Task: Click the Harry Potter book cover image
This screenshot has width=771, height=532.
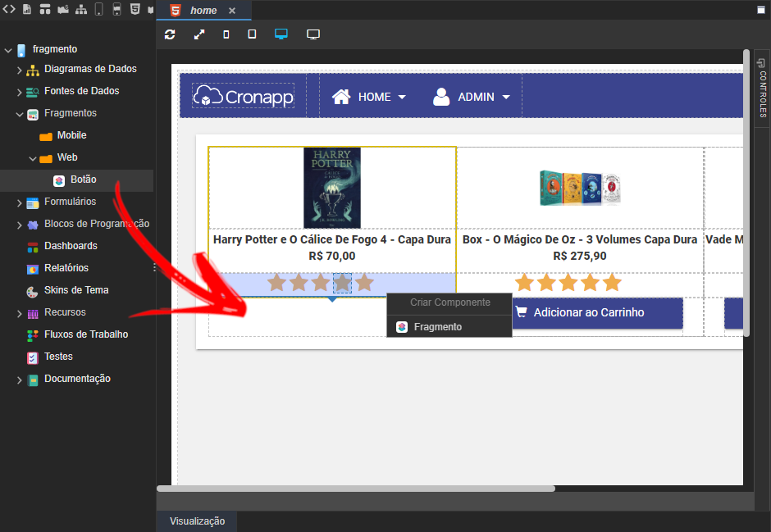Action: [332, 188]
